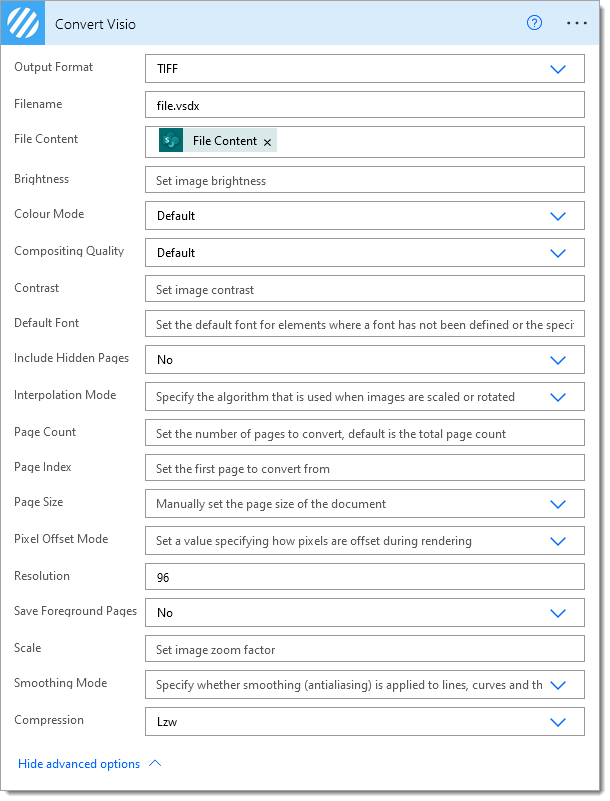This screenshot has width=610, height=801.
Task: Click Hide advanced options link
Action: [x=79, y=764]
